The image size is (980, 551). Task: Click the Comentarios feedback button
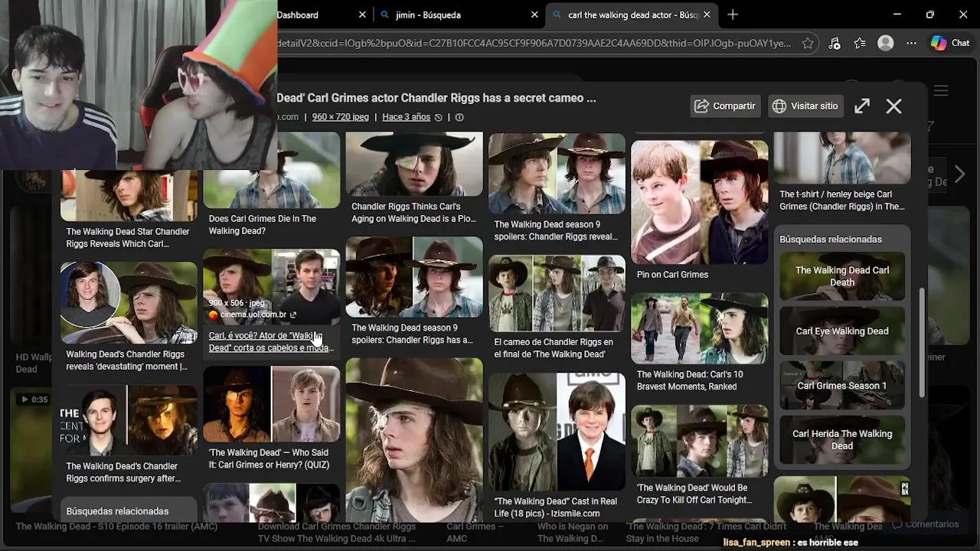pyautogui.click(x=925, y=524)
